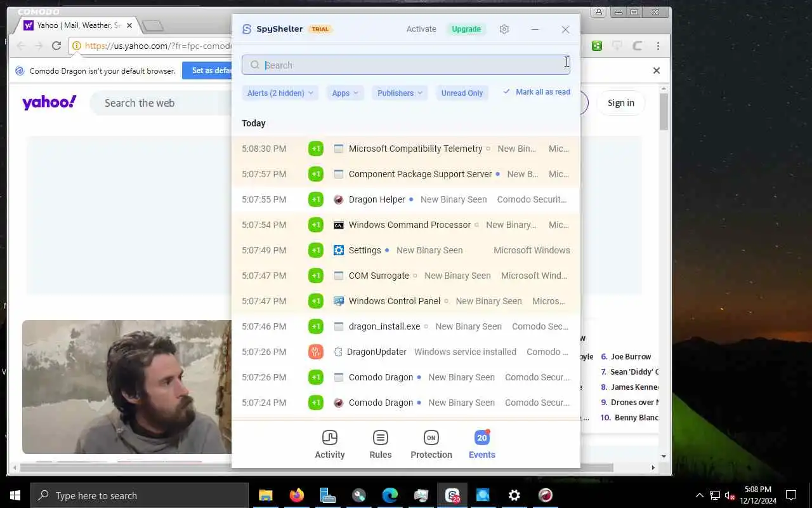Open the Action Center notifications
The image size is (812, 508).
point(791,495)
